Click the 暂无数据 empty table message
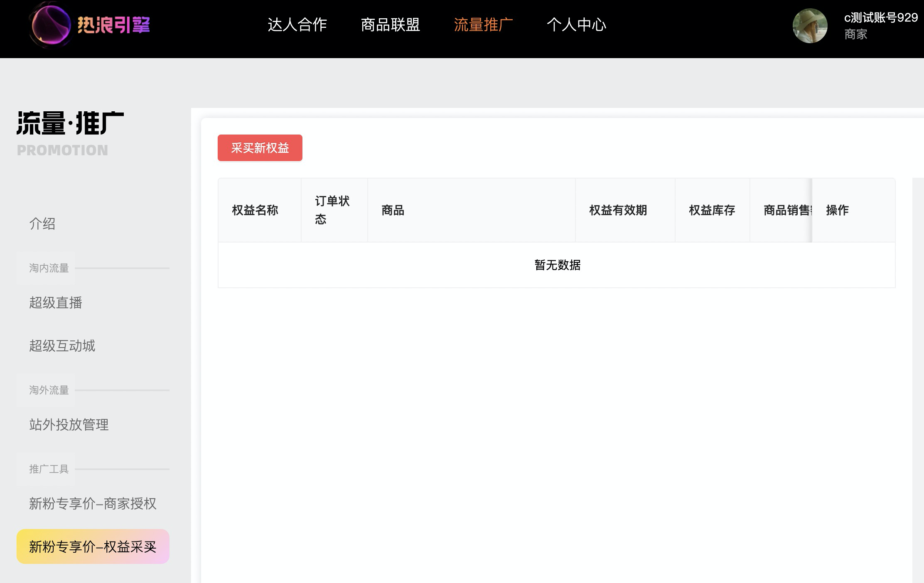This screenshot has width=924, height=583. pos(558,265)
